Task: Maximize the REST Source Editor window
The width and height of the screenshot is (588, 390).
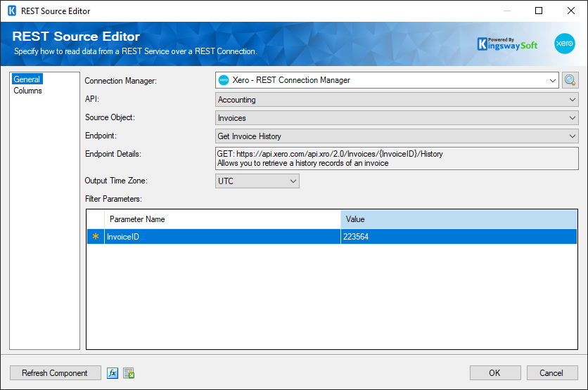Action: 539,11
